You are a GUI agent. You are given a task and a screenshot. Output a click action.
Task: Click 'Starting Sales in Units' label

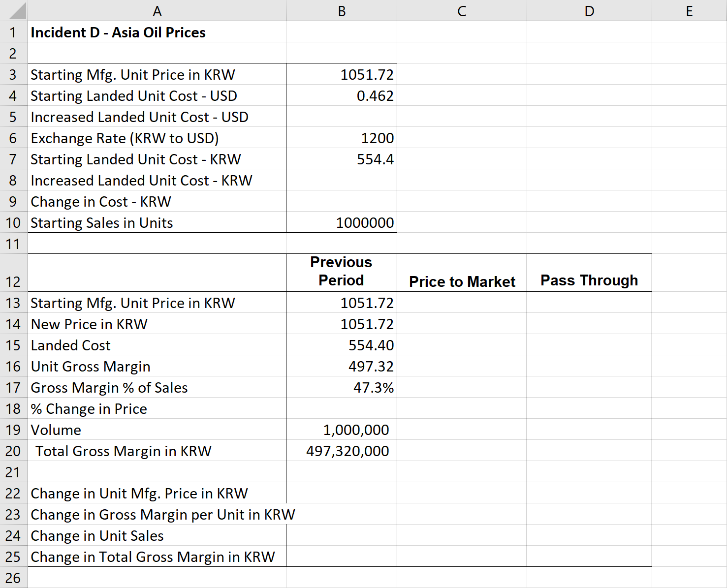click(102, 223)
